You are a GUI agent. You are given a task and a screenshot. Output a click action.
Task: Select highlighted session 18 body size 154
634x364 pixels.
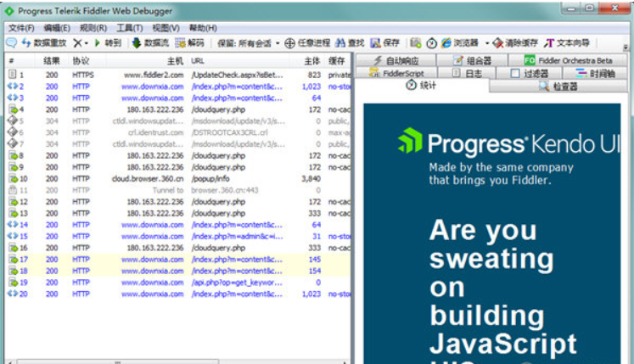pos(315,271)
